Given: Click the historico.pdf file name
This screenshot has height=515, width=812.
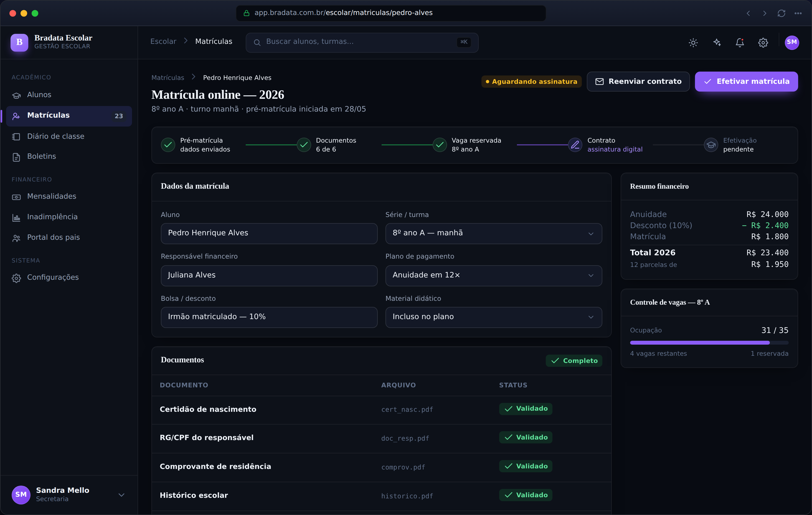Looking at the screenshot, I should (x=407, y=496).
